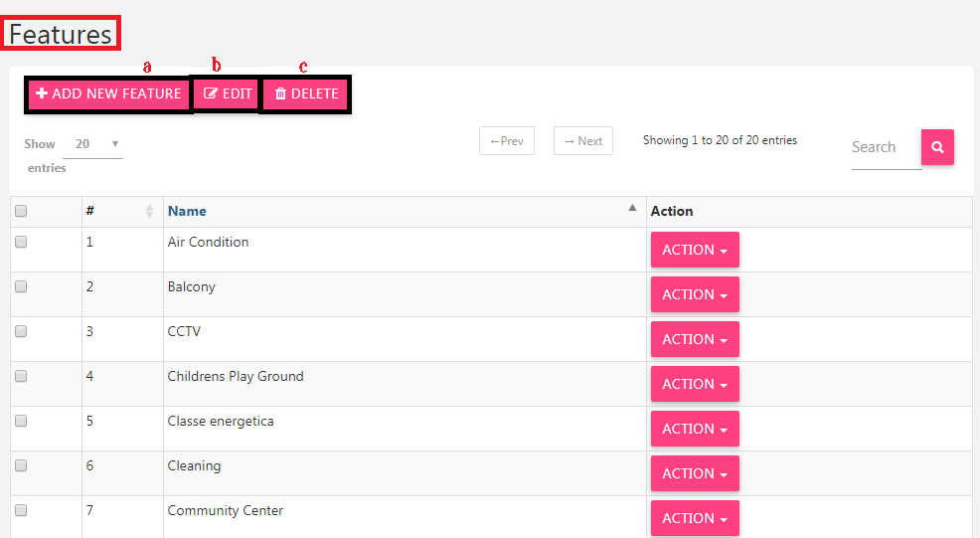Expand the Action dropdown for Classe energetica

[x=695, y=429]
